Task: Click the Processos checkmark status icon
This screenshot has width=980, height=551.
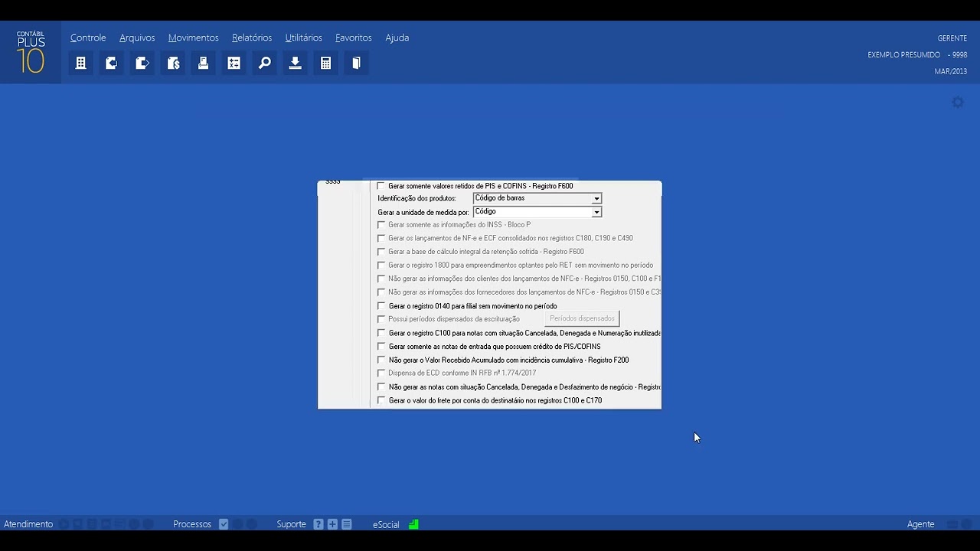Action: [224, 524]
